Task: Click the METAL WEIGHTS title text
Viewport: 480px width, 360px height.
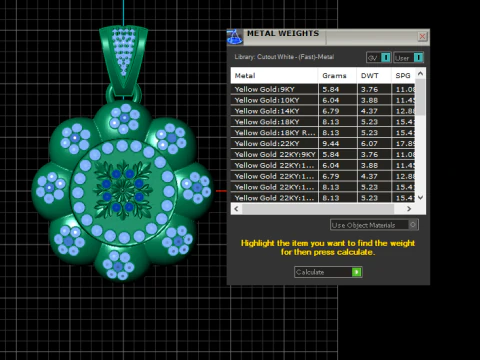Action: tap(283, 33)
